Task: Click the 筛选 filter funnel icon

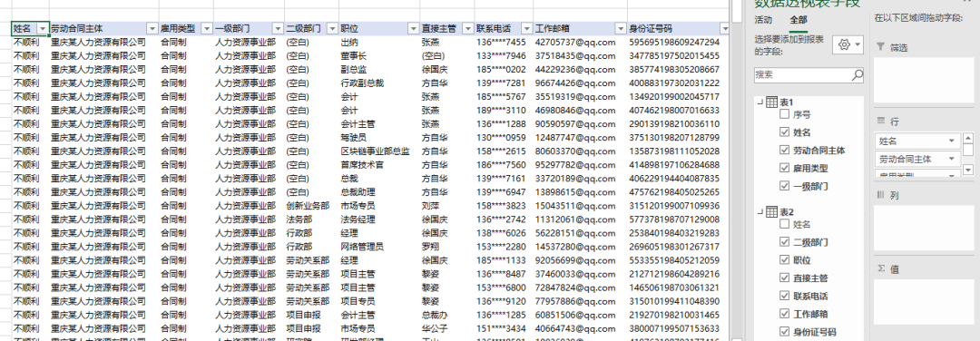Action: [881, 47]
